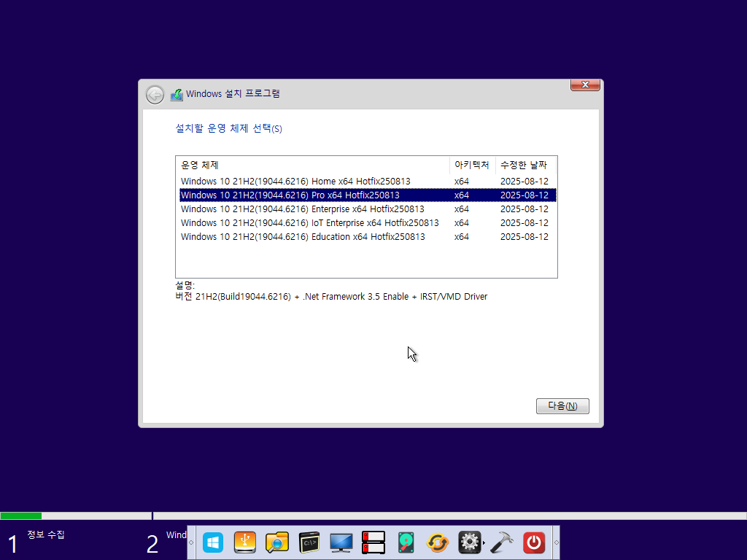Click the orange sync arrows icon
Image resolution: width=747 pixels, height=560 pixels.
[x=438, y=542]
